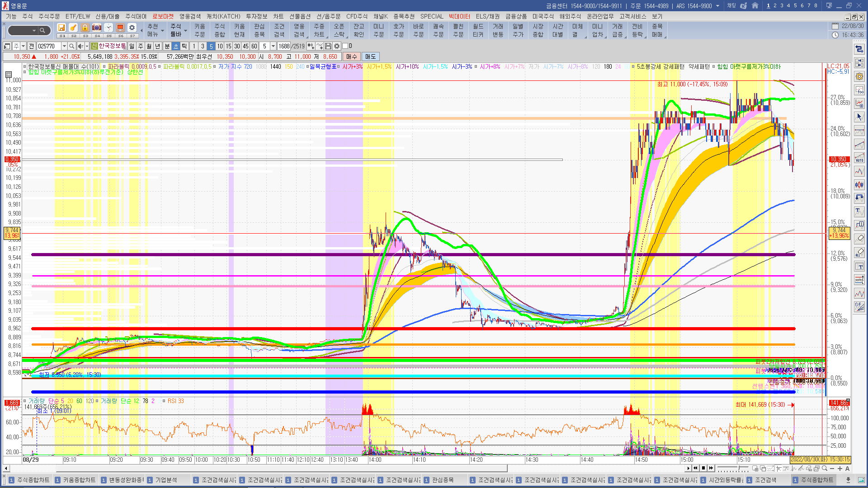Select the arrow pointer tool in right sidebar
Image resolution: width=868 pixels, height=488 pixels.
(859, 117)
